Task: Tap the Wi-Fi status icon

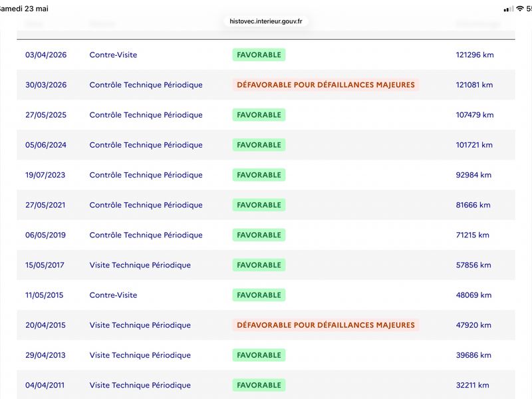Action: [x=520, y=9]
